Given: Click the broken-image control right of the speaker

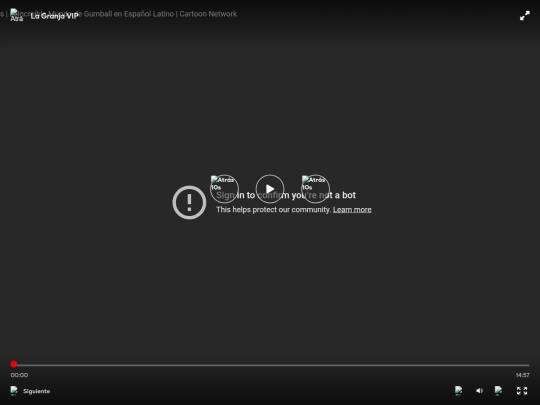Looking at the screenshot, I should click(x=498, y=391).
